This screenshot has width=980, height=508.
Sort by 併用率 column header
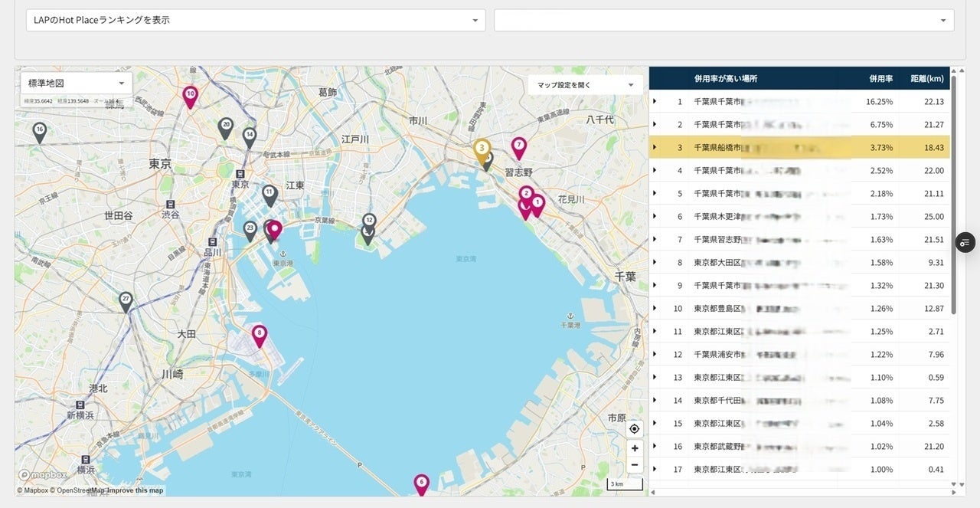(x=880, y=78)
